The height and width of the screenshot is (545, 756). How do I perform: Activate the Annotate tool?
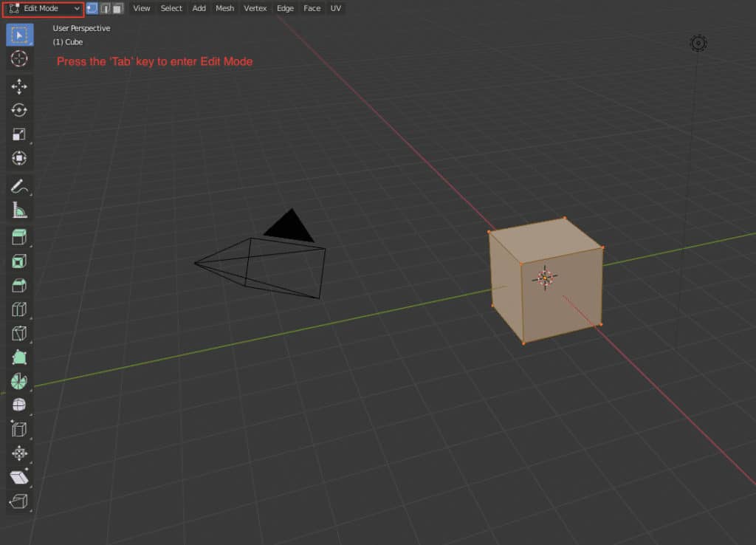point(19,186)
